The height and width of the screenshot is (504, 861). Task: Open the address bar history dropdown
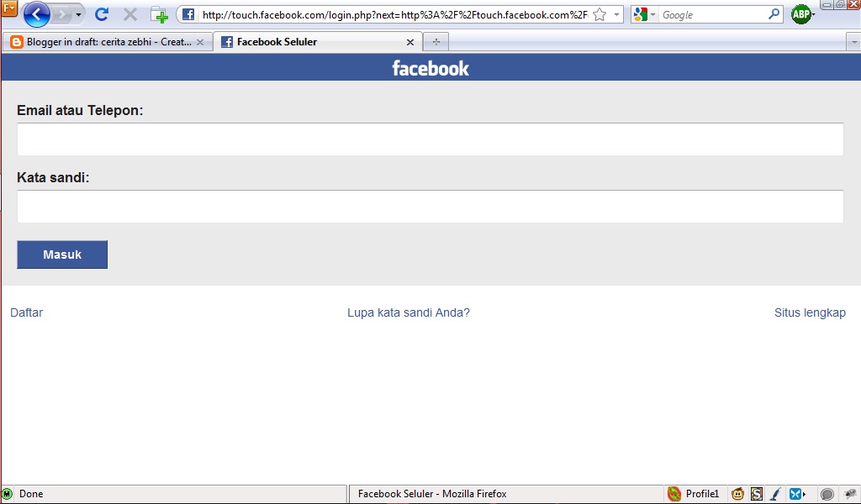tap(616, 15)
